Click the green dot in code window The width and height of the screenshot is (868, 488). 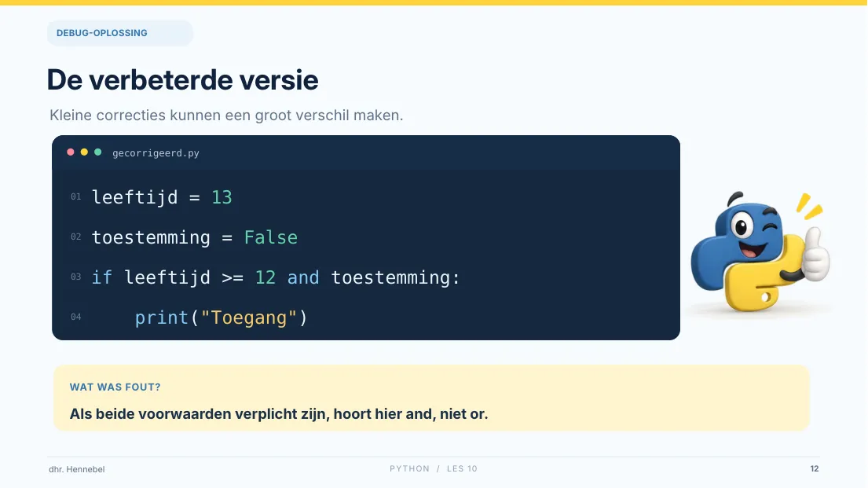tap(98, 152)
